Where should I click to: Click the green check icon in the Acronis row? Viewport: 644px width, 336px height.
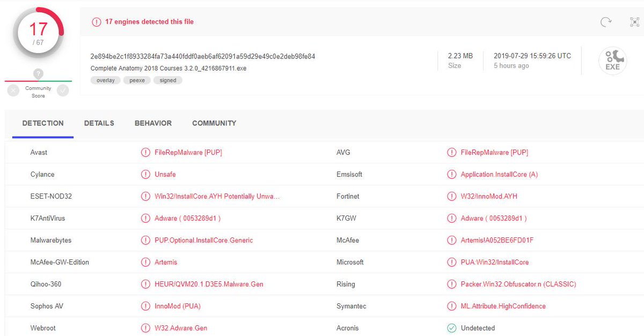[452, 328]
